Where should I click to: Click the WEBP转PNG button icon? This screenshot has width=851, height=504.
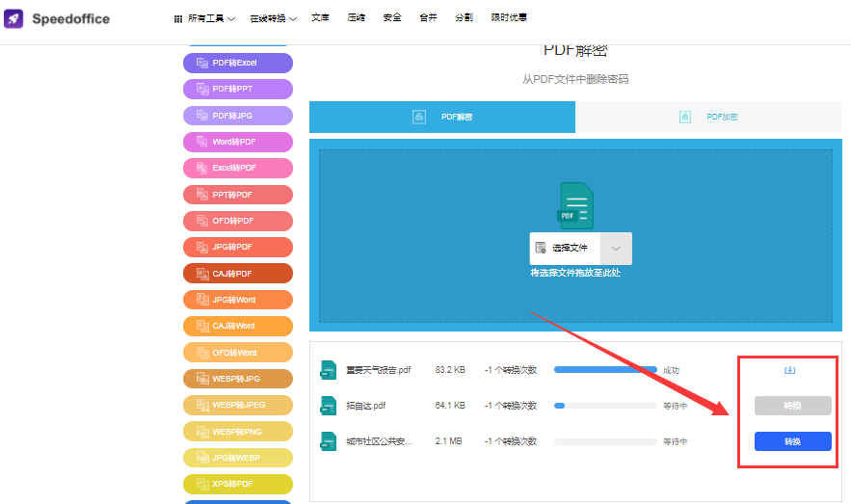pos(202,432)
